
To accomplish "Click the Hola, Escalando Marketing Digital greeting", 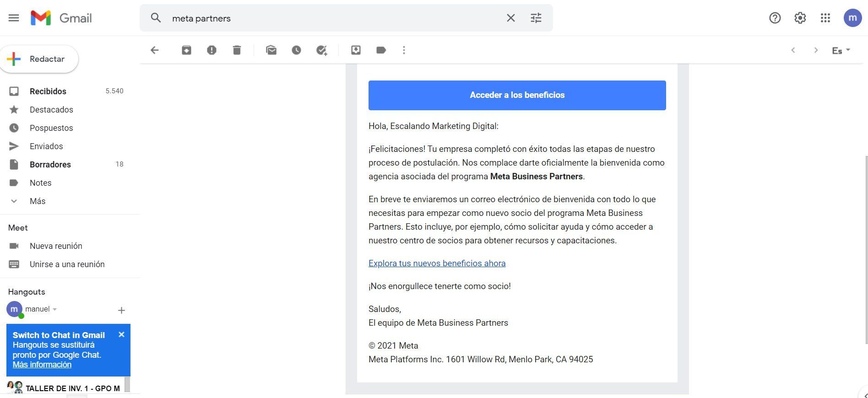I will [x=434, y=126].
